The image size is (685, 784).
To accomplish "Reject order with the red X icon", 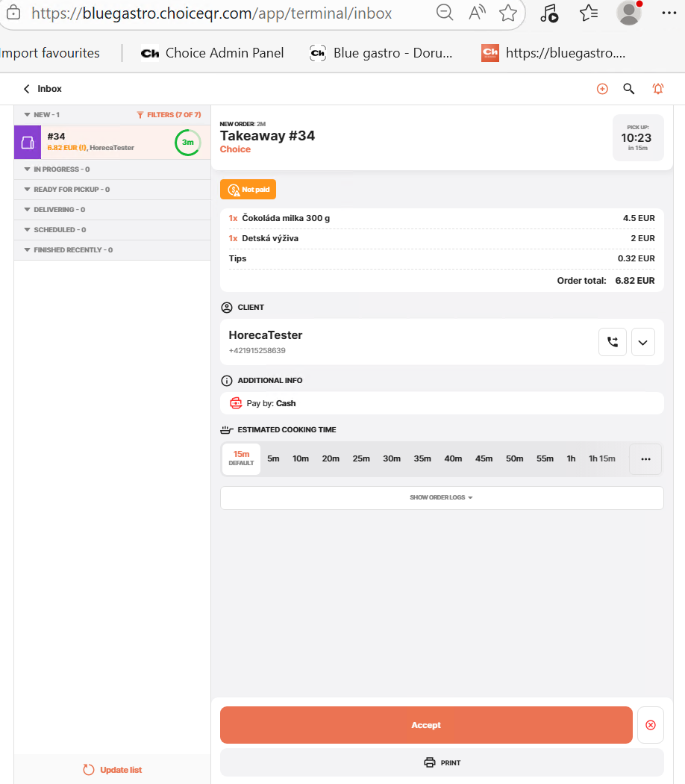I will tap(650, 725).
